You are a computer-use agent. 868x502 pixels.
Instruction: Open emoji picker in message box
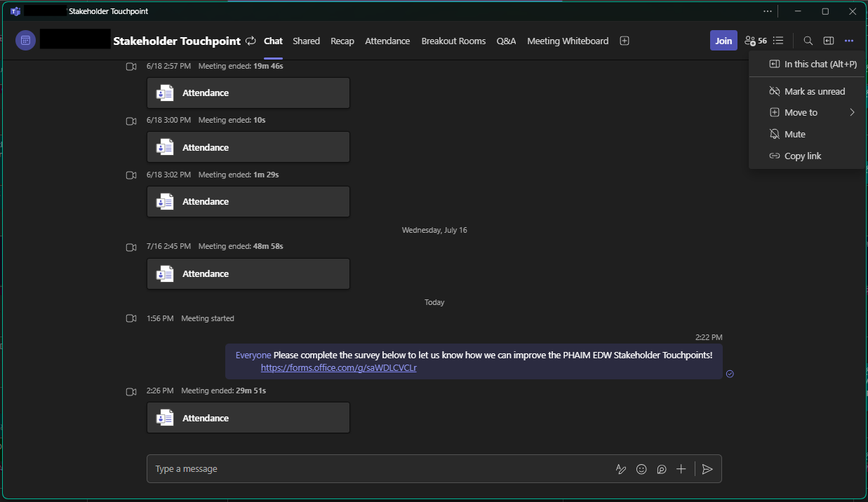(641, 469)
